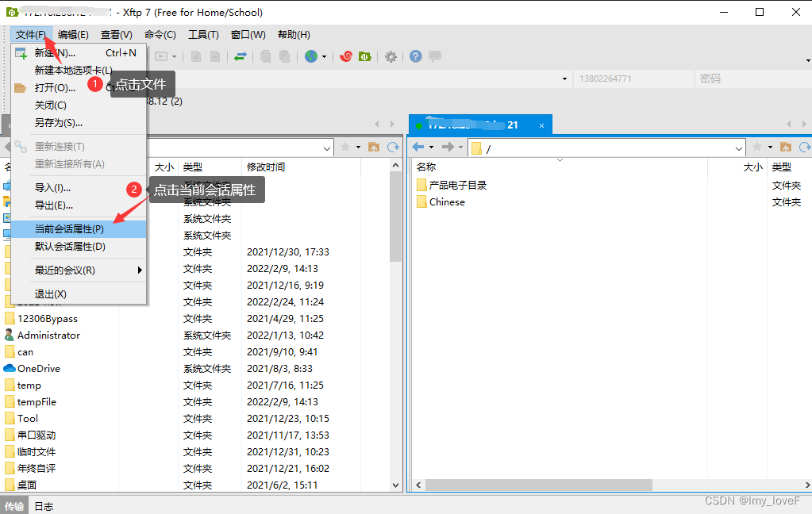Viewport: 812px width, 514px height.
Task: Click local pane bookmark star icon
Action: 345,147
